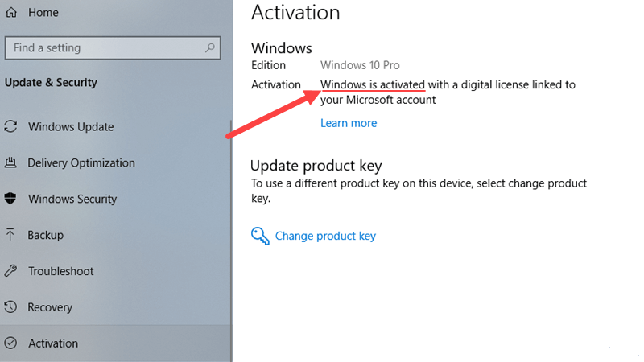Click the Delivery Optimization icon
Image resolution: width=644 pixels, height=362 pixels.
tap(10, 162)
